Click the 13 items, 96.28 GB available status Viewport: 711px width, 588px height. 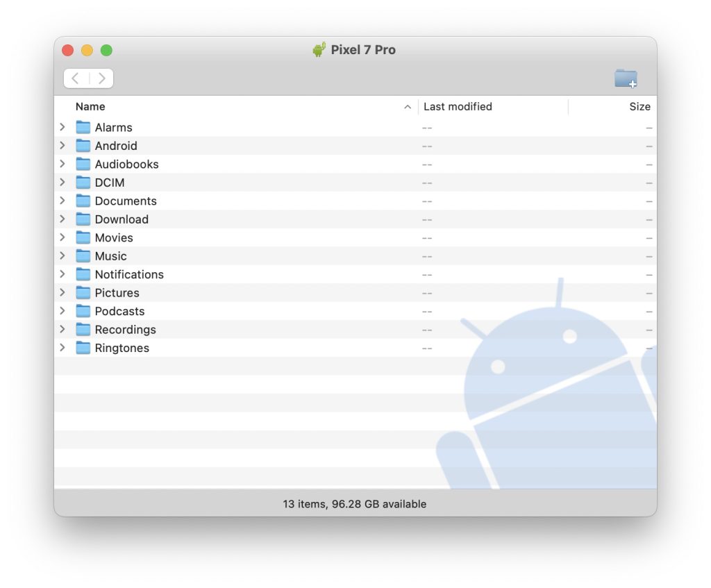355,504
